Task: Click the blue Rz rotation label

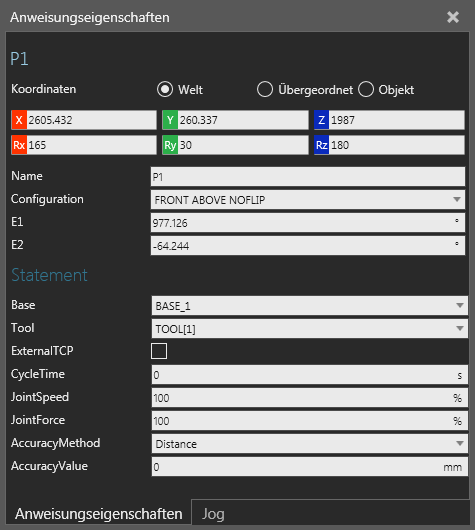Action: pyautogui.click(x=322, y=145)
